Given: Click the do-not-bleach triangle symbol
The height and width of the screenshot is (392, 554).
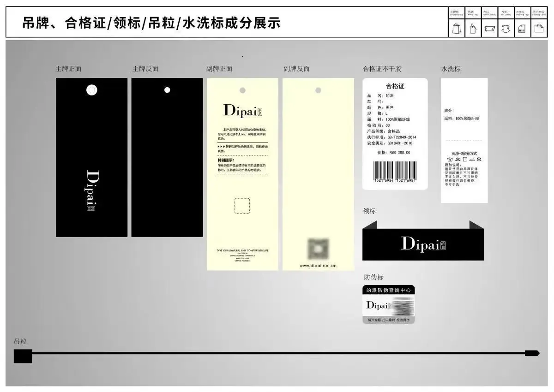Looking at the screenshot, I should (x=458, y=159).
